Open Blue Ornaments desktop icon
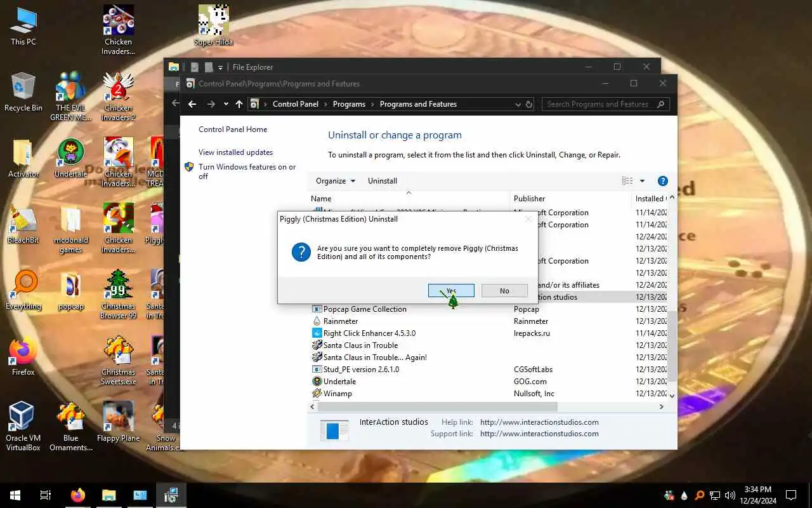 click(71, 427)
